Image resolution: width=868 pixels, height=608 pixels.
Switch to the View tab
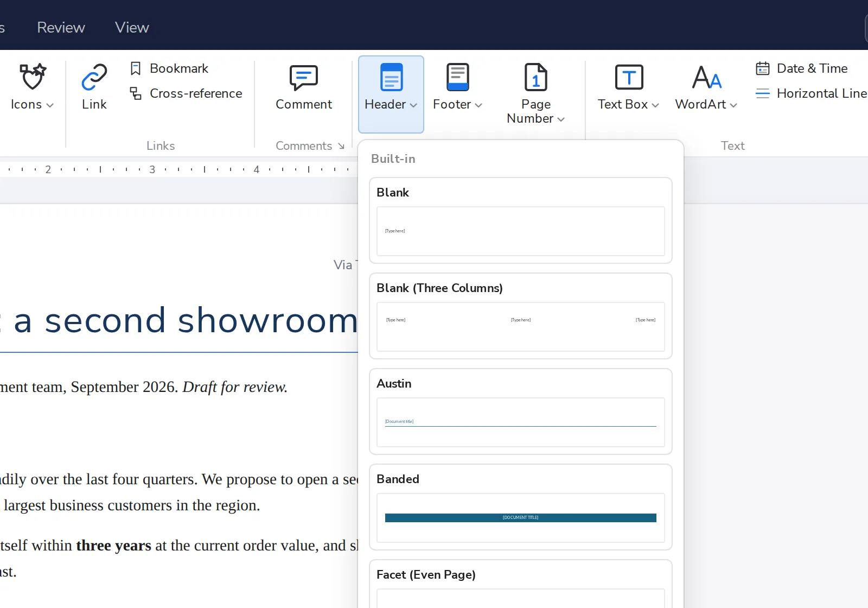pyautogui.click(x=132, y=27)
